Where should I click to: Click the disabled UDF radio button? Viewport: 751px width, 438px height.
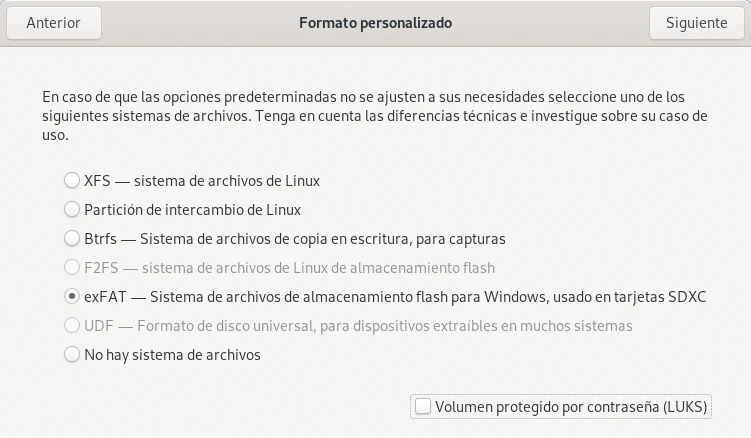71,326
